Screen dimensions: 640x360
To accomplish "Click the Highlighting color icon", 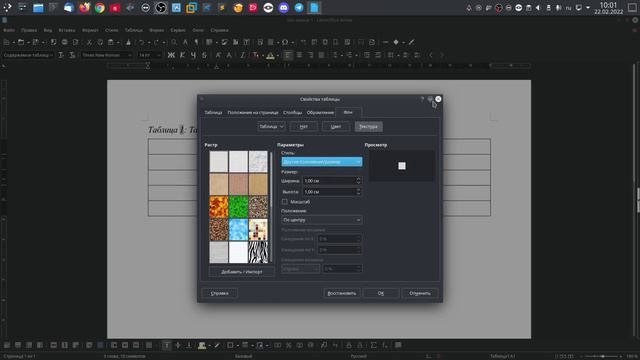I will (x=270, y=55).
